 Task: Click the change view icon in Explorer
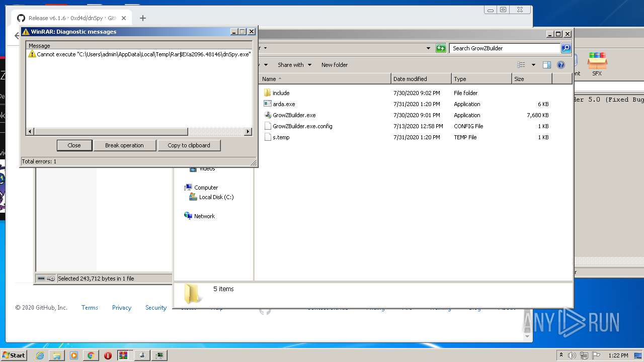pos(521,65)
